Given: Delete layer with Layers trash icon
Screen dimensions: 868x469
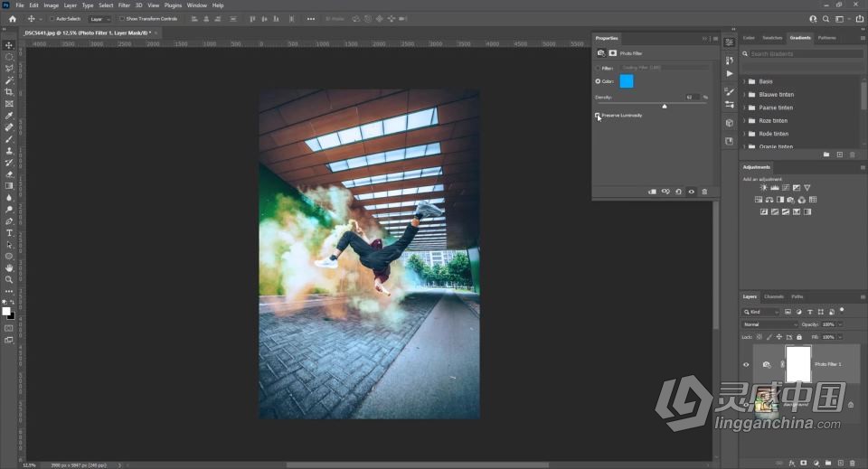Looking at the screenshot, I should tap(853, 463).
